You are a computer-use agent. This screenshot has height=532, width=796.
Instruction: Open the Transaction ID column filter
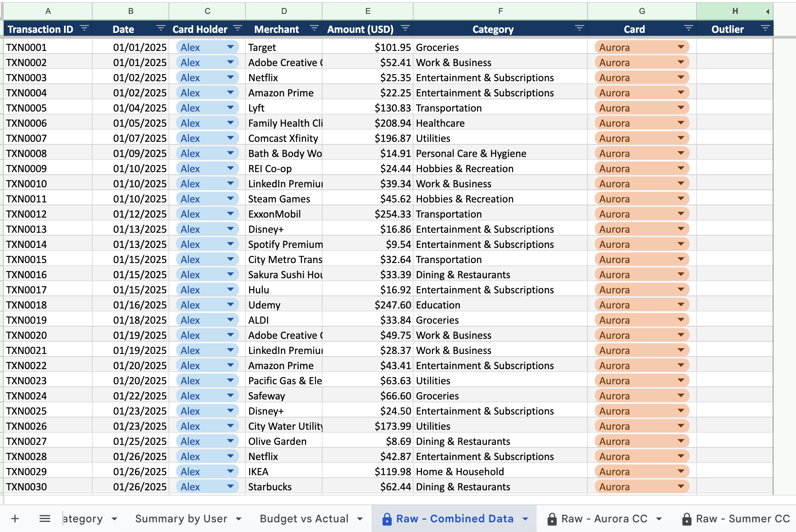click(x=84, y=29)
